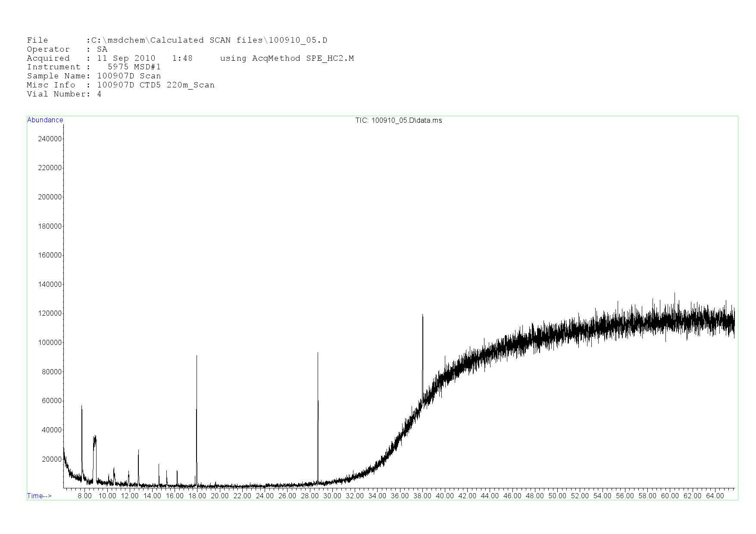
Task: Click the 24.00 time axis label
Action: 265,496
